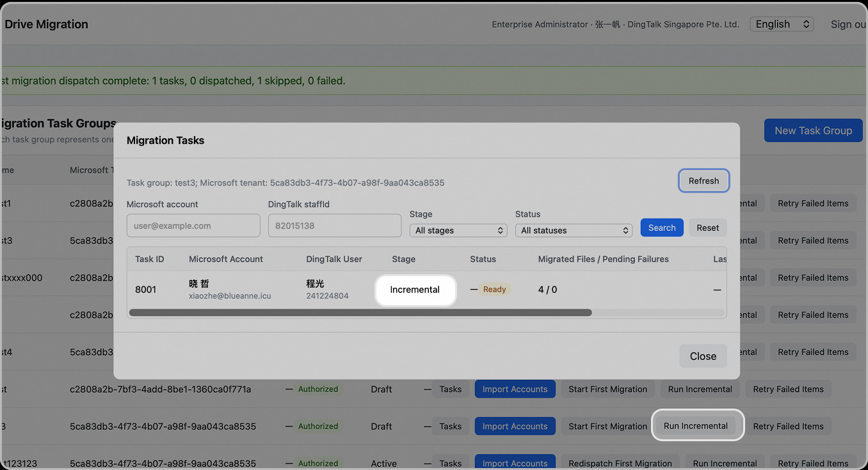Screen dimensions: 868x470
Task: Click migrated files value 4 / 0
Action: click(x=547, y=290)
